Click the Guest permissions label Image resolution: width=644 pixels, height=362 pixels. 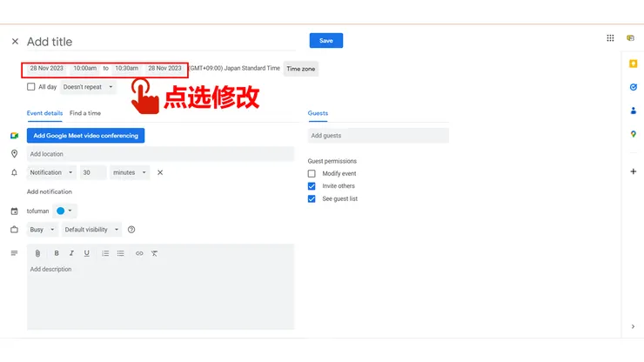pos(332,161)
